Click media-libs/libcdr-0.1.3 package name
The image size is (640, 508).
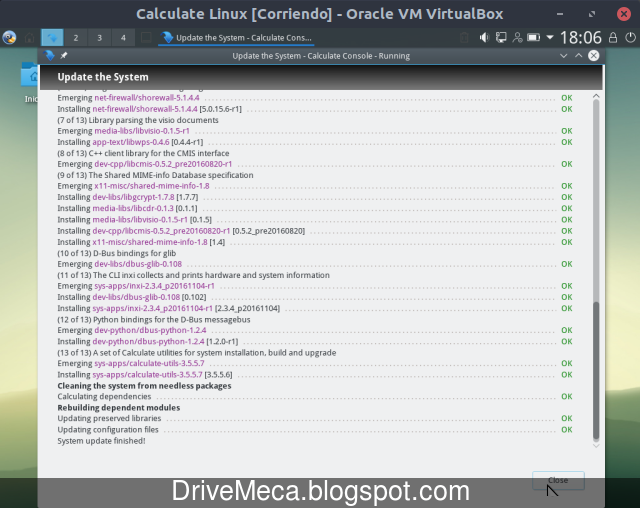(x=133, y=208)
